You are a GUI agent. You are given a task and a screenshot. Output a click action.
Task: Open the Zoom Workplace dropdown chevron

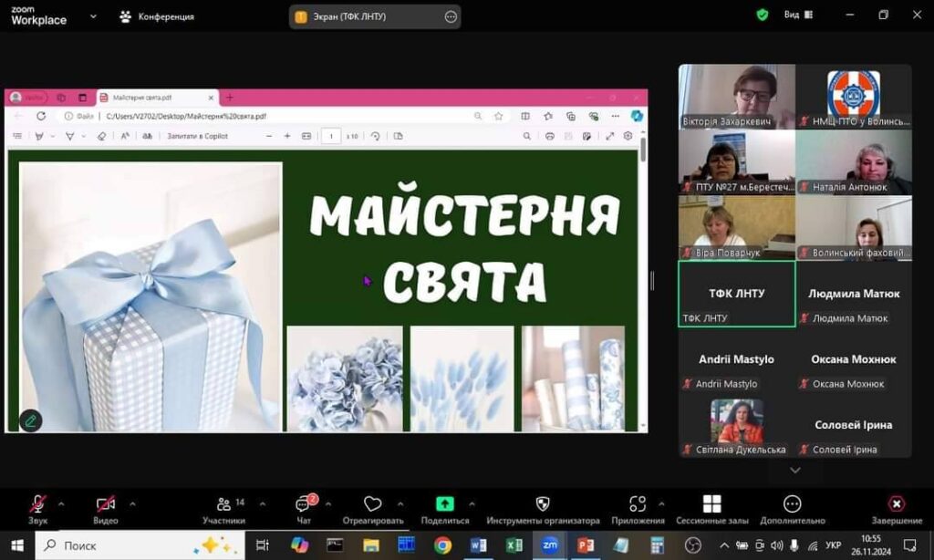[93, 16]
